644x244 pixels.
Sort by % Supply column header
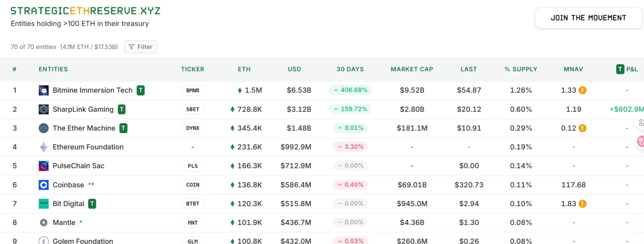pos(521,69)
